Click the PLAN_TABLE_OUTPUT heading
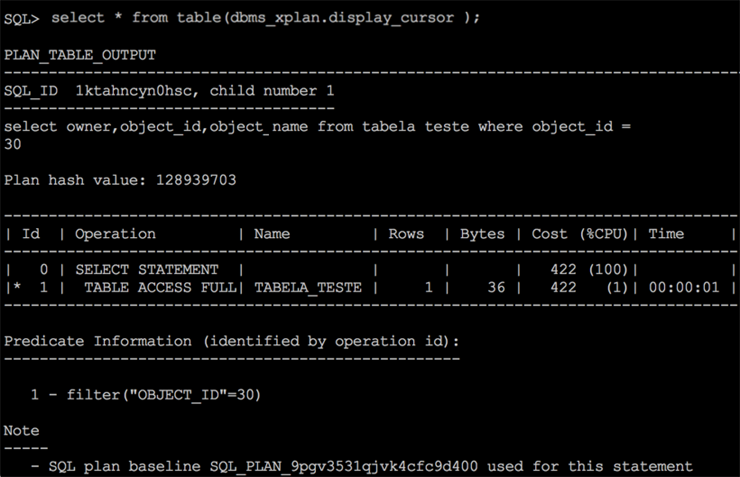The height and width of the screenshot is (477, 740). (80, 54)
